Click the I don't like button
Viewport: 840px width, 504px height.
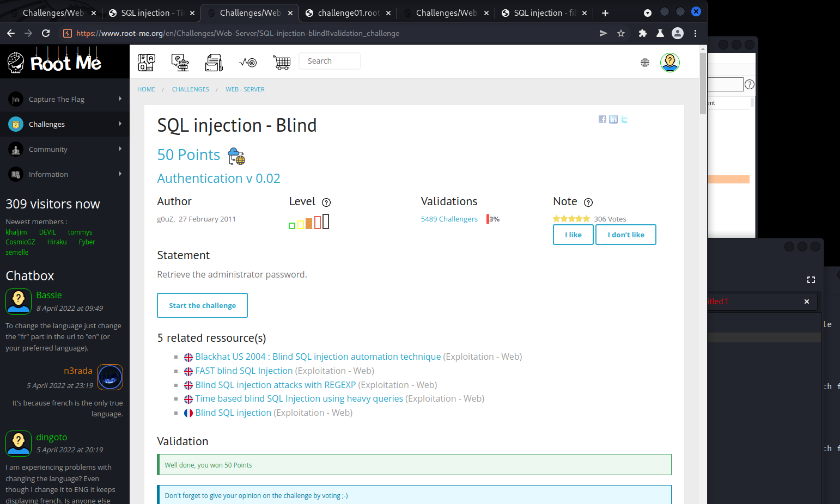tap(626, 235)
